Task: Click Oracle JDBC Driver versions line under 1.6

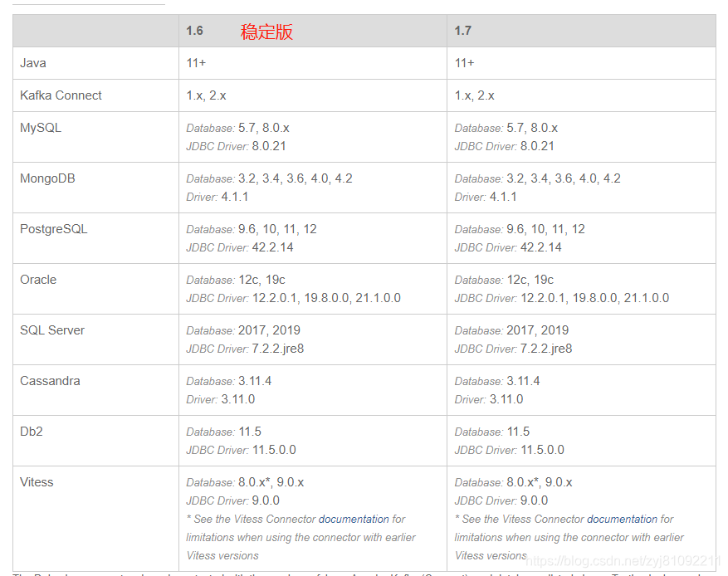Action: pos(293,297)
